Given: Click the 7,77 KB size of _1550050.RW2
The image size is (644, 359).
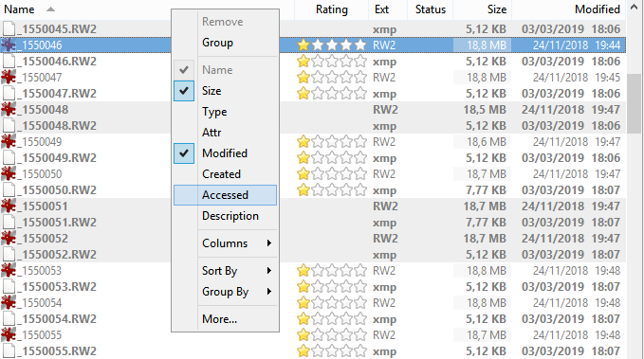Looking at the screenshot, I should [486, 190].
